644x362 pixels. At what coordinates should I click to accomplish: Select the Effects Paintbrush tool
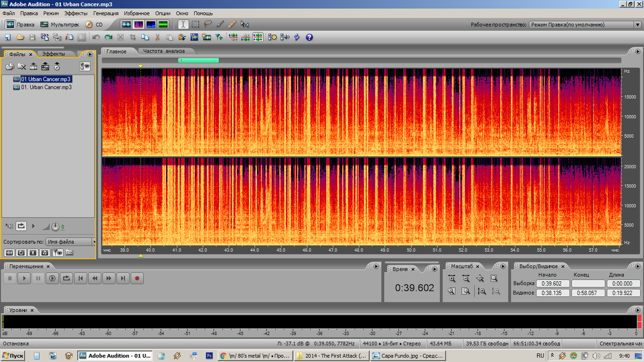coord(220,24)
